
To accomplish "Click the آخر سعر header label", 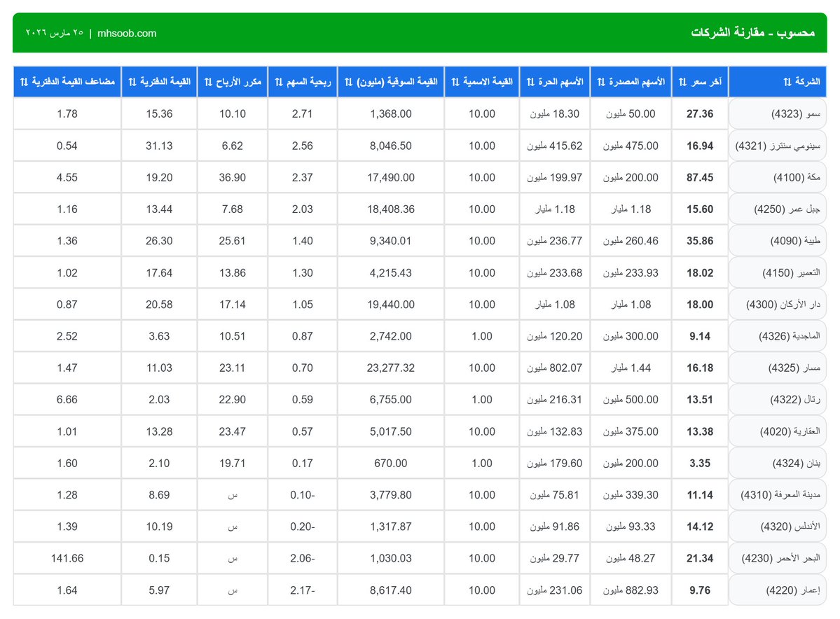I will pyautogui.click(x=706, y=82).
